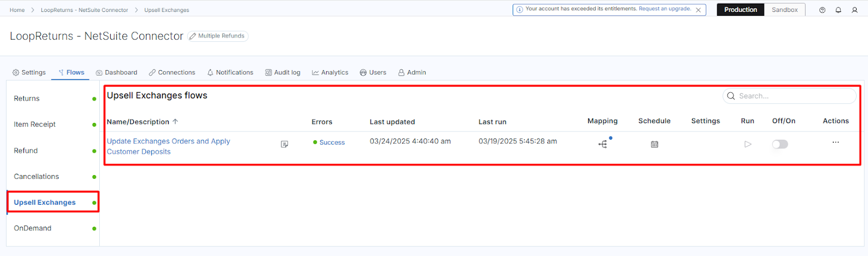Open the Connections tab
Viewport: 868px width, 256px height.
pos(172,72)
